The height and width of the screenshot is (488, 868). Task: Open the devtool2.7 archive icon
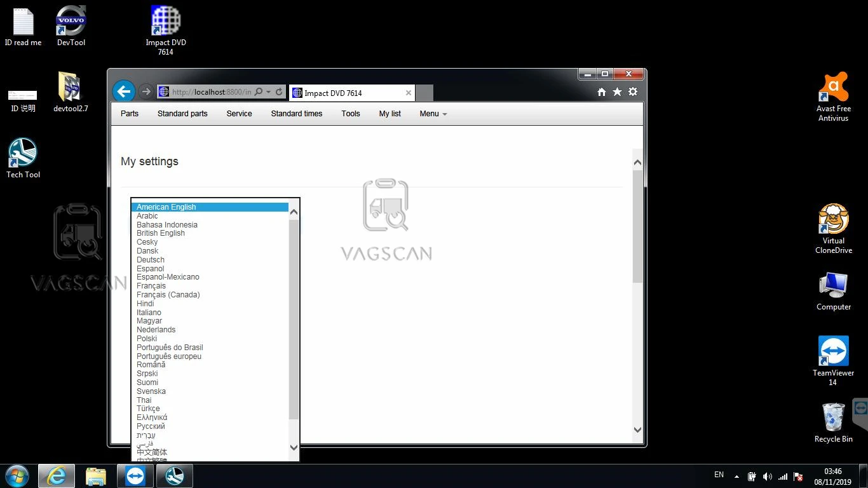coord(71,91)
